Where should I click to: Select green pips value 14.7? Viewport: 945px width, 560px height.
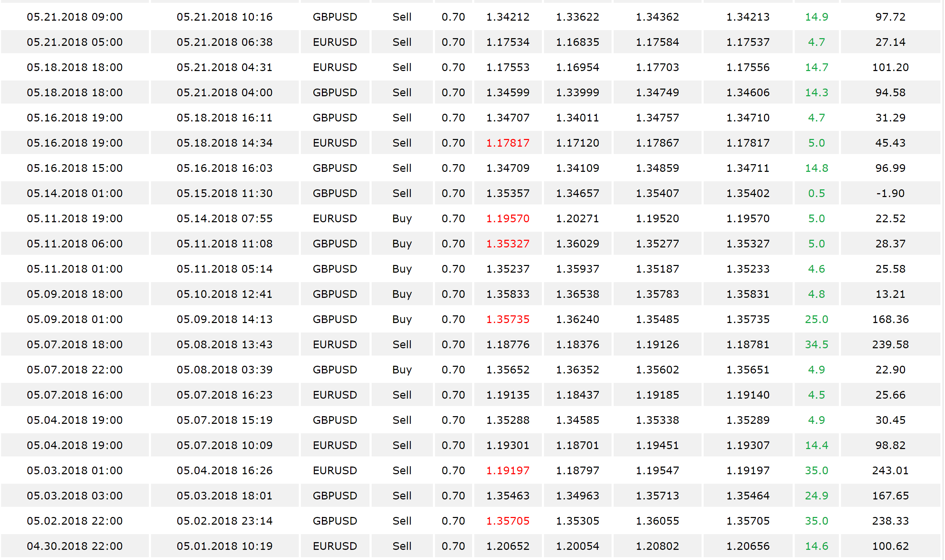(x=817, y=68)
